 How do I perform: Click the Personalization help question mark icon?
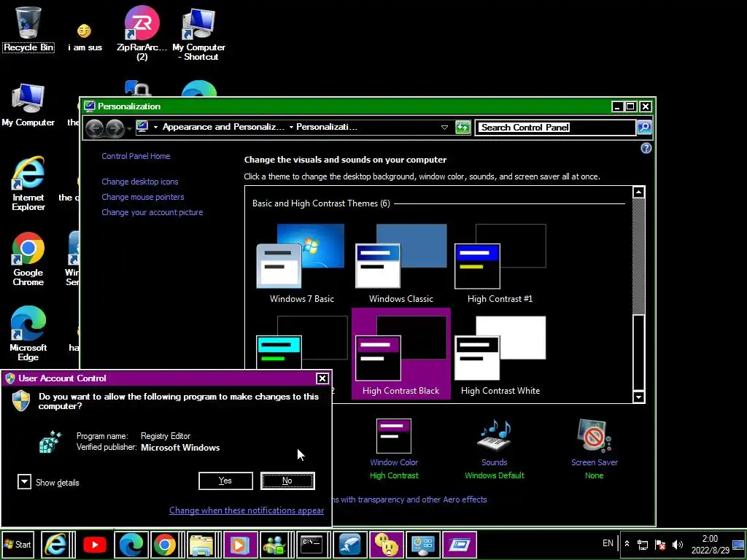pyautogui.click(x=646, y=148)
